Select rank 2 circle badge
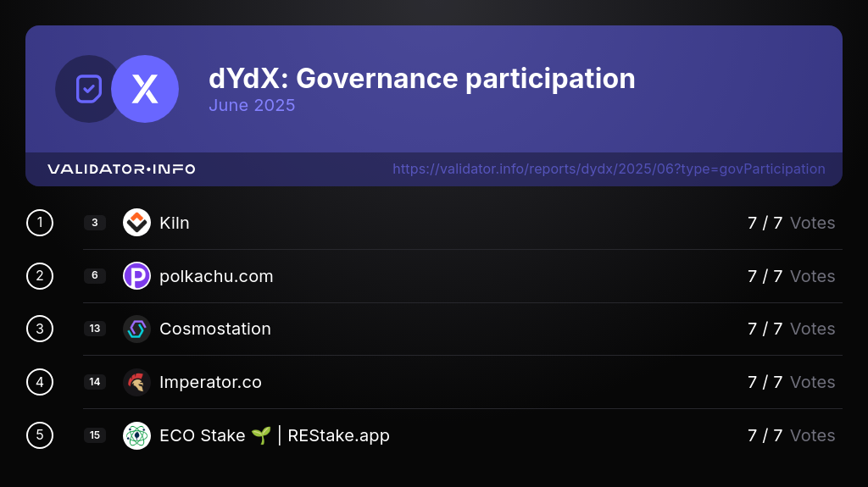This screenshot has height=487, width=868. 40,275
